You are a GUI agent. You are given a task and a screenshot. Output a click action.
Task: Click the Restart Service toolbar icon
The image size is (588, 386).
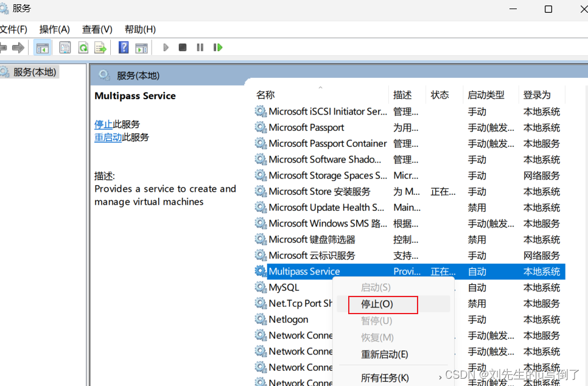[217, 47]
